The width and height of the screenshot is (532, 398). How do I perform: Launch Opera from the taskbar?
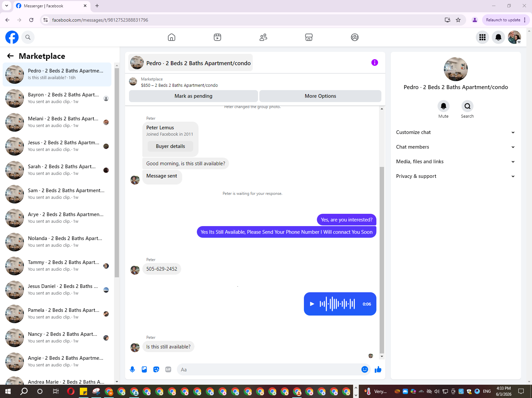pos(70,391)
